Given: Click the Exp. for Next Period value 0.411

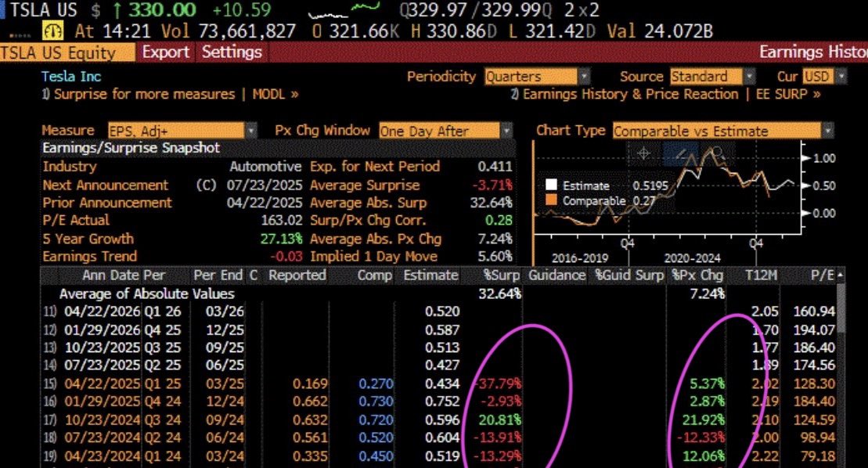Looking at the screenshot, I should (495, 167).
